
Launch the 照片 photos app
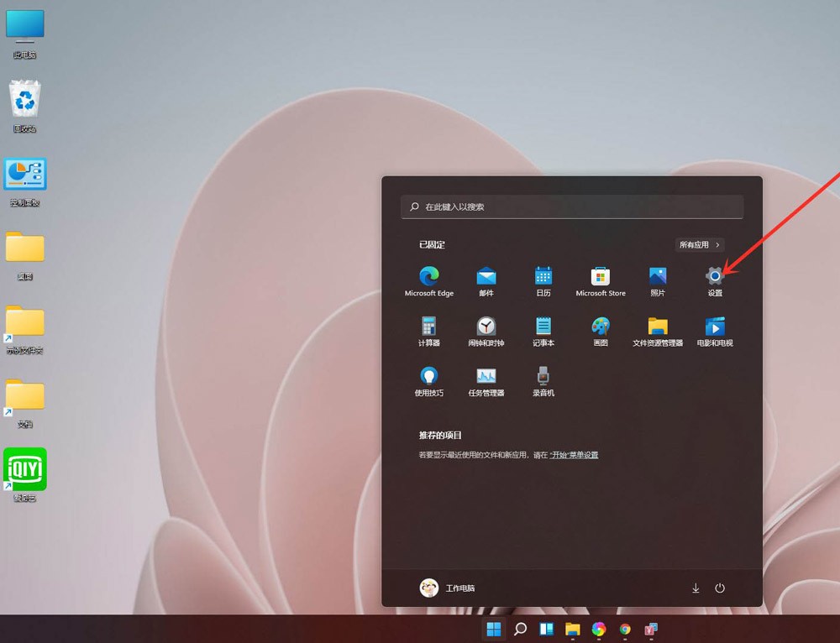[x=657, y=274]
